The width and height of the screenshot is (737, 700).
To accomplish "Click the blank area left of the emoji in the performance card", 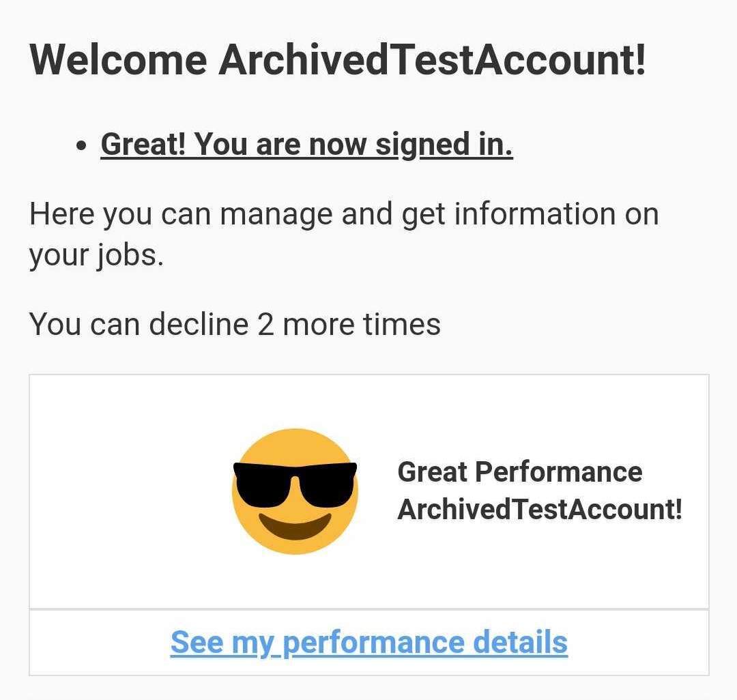I will point(130,491).
